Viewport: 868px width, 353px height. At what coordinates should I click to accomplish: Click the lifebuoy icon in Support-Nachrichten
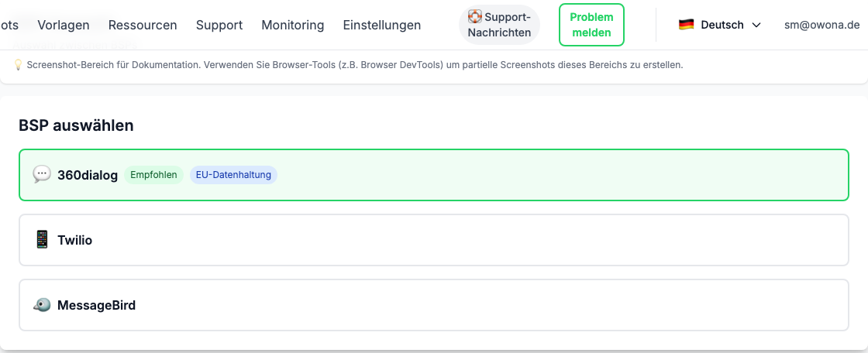474,16
